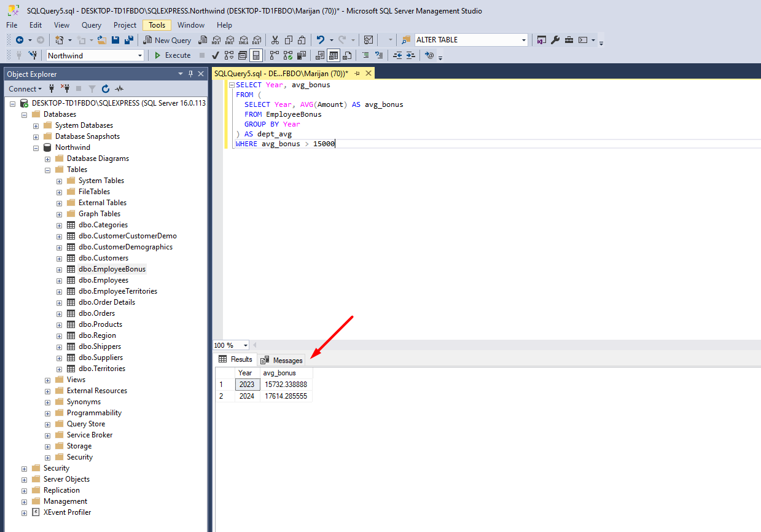Collapse the Tables folder node

pyautogui.click(x=48, y=170)
